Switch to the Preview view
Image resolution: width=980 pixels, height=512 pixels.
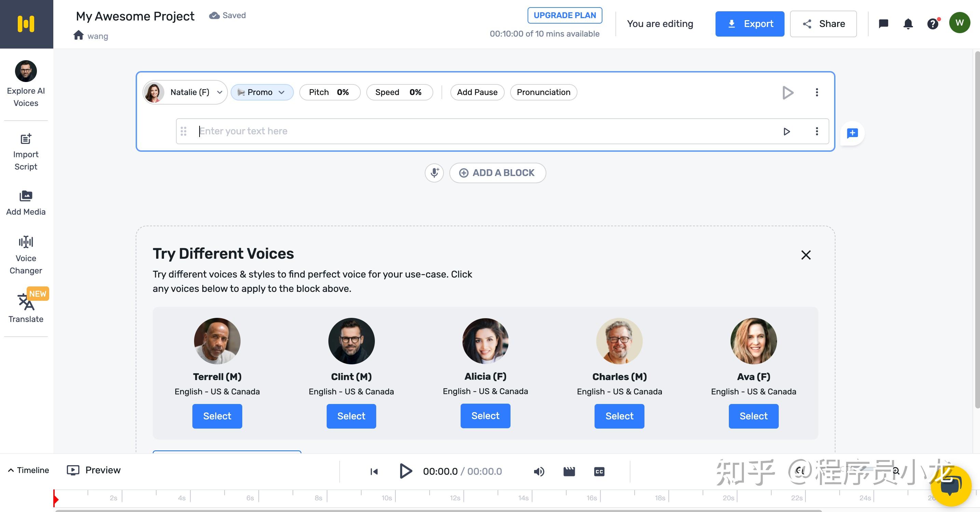click(94, 470)
